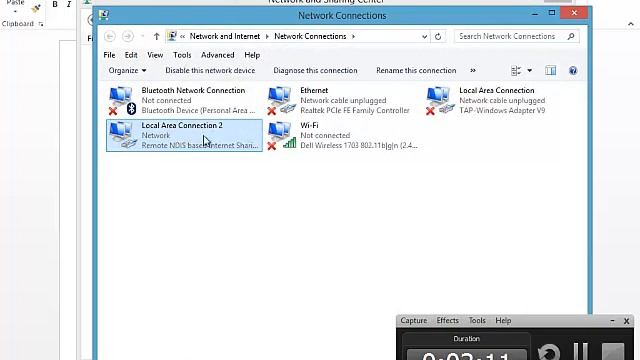Open the recent locations dropdown arrow

[x=142, y=36]
